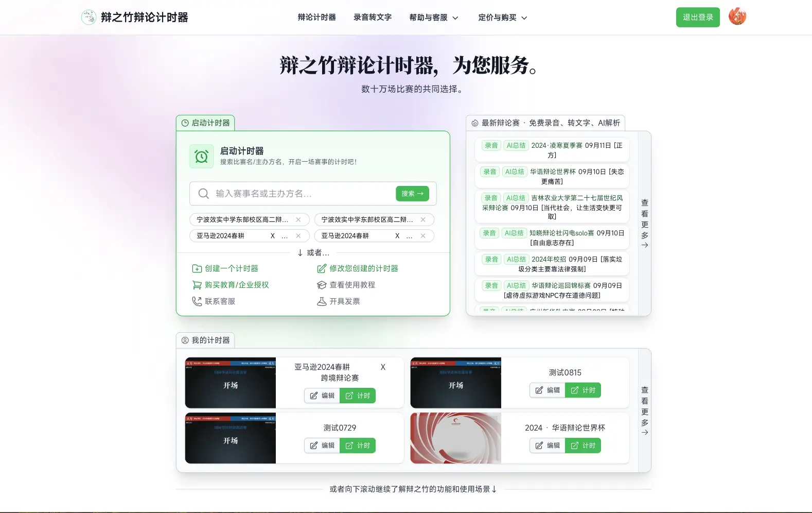Click 编辑 for 亚马逊2024春耕 timer
The width and height of the screenshot is (812, 513).
point(322,396)
